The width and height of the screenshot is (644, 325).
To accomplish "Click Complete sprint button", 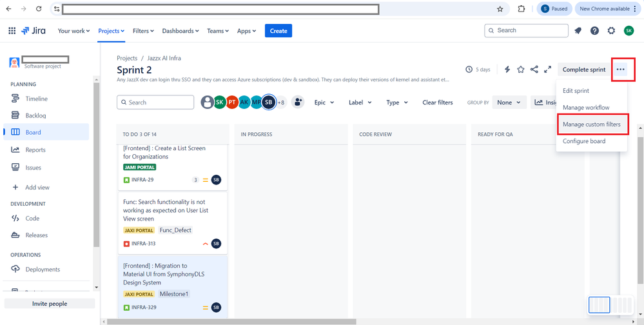I will tap(584, 70).
